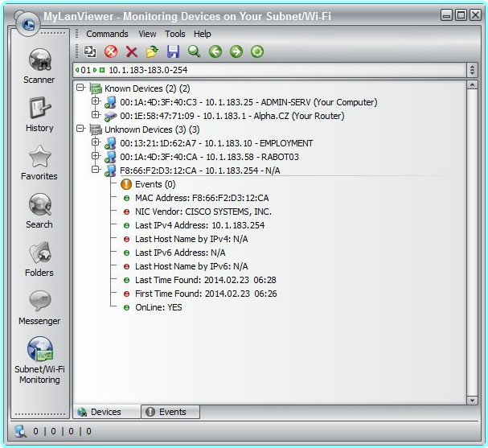Click the Last IPv6 Address line
This screenshot has width=488, height=448.
pyautogui.click(x=180, y=253)
